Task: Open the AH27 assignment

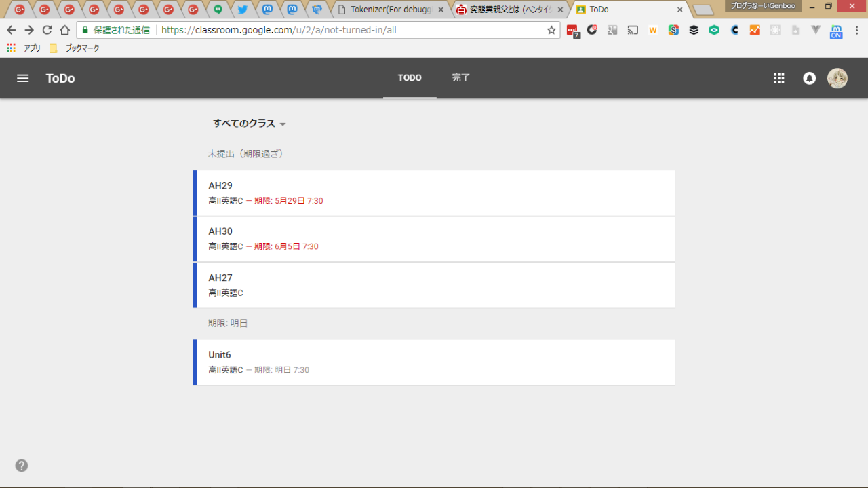Action: [434, 285]
